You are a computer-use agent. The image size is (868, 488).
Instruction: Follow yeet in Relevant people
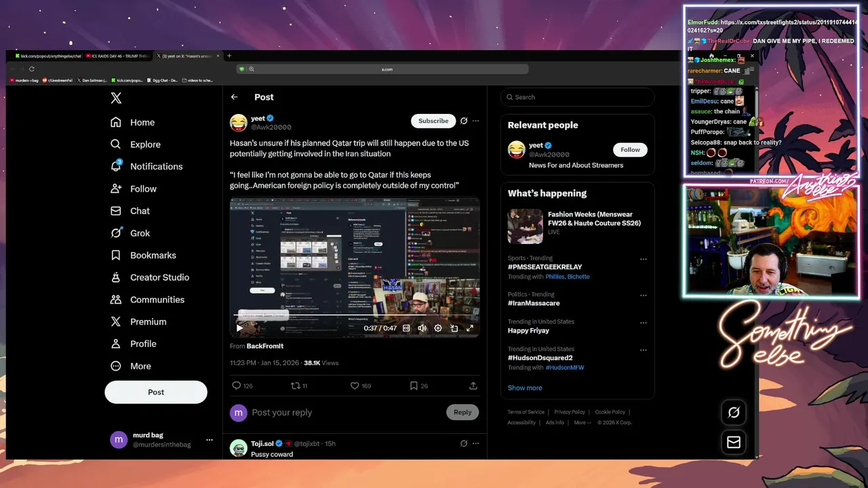click(x=630, y=149)
